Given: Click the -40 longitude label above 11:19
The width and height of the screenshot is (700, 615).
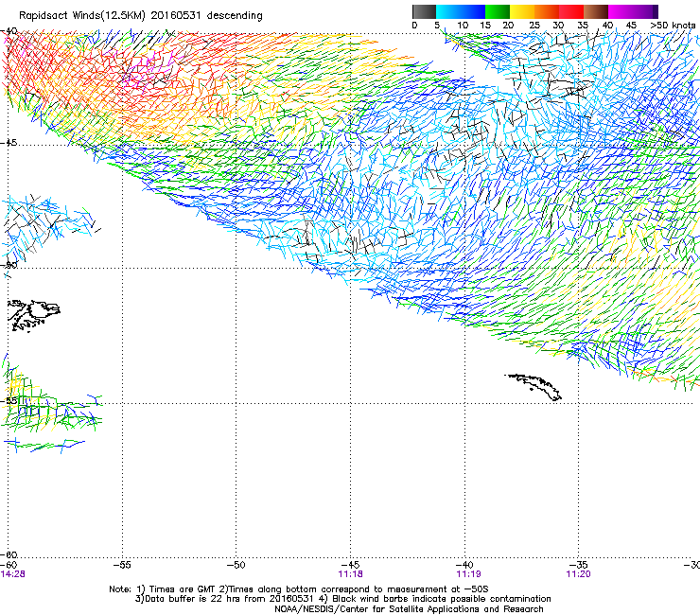Looking at the screenshot, I should coord(464,565).
